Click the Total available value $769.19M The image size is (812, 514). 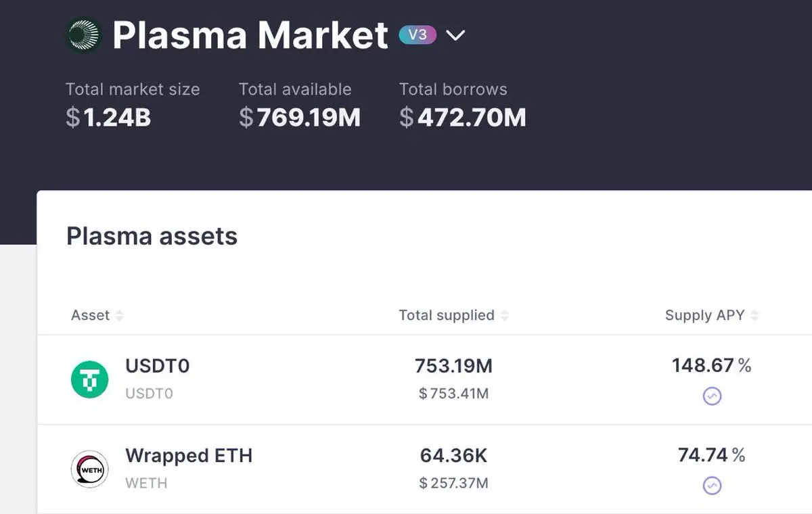[x=300, y=118]
